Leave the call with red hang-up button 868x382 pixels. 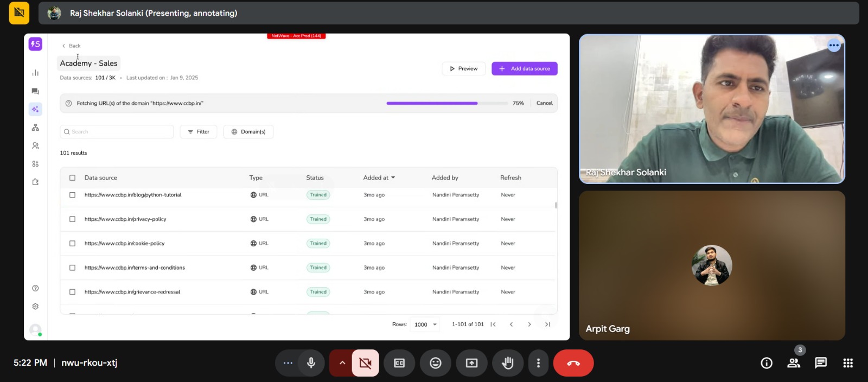click(x=573, y=363)
